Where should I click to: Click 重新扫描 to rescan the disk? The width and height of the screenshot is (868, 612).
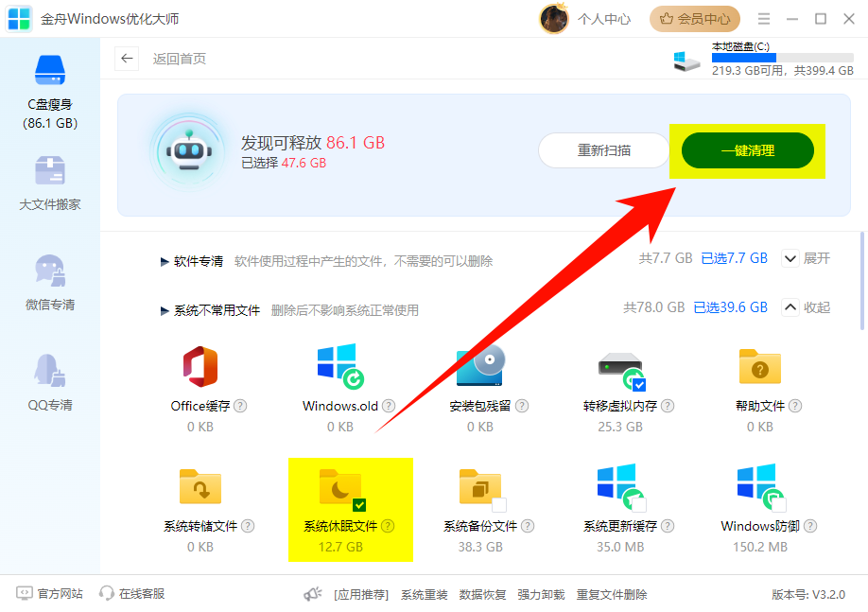click(603, 150)
